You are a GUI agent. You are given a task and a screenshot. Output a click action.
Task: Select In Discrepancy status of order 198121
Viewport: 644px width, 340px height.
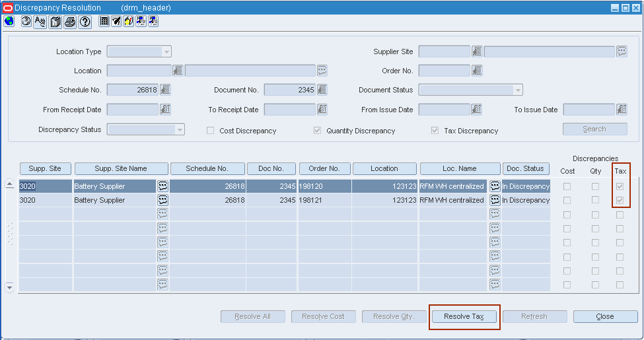(x=526, y=200)
